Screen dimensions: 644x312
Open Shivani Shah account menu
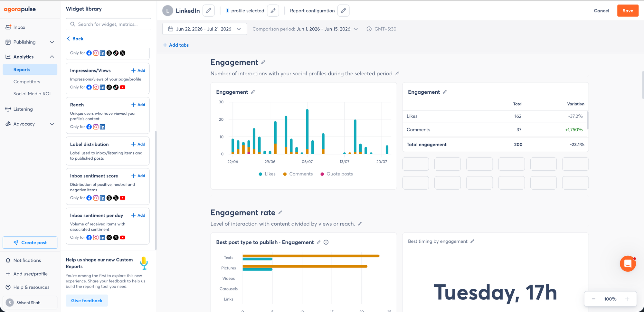(30, 303)
